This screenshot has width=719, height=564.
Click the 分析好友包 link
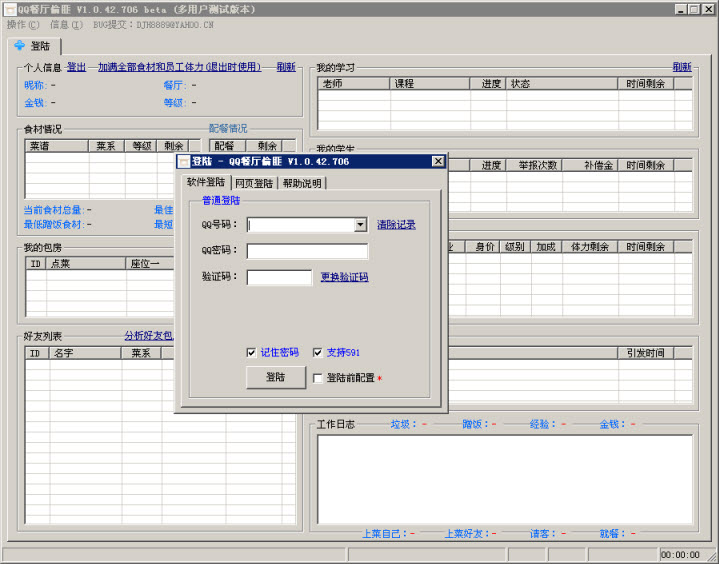click(149, 336)
